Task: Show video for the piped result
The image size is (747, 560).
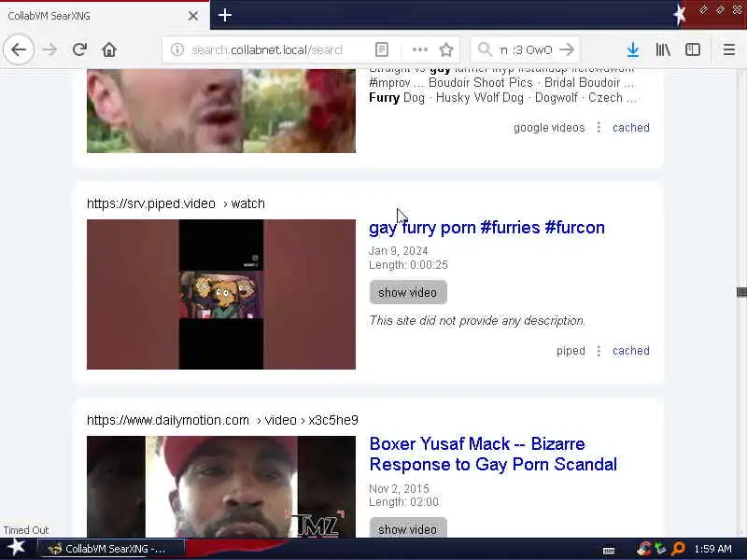Action: [x=408, y=292]
